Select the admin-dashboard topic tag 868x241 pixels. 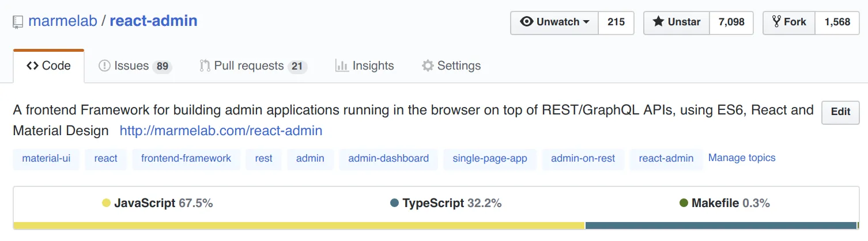[x=388, y=158]
